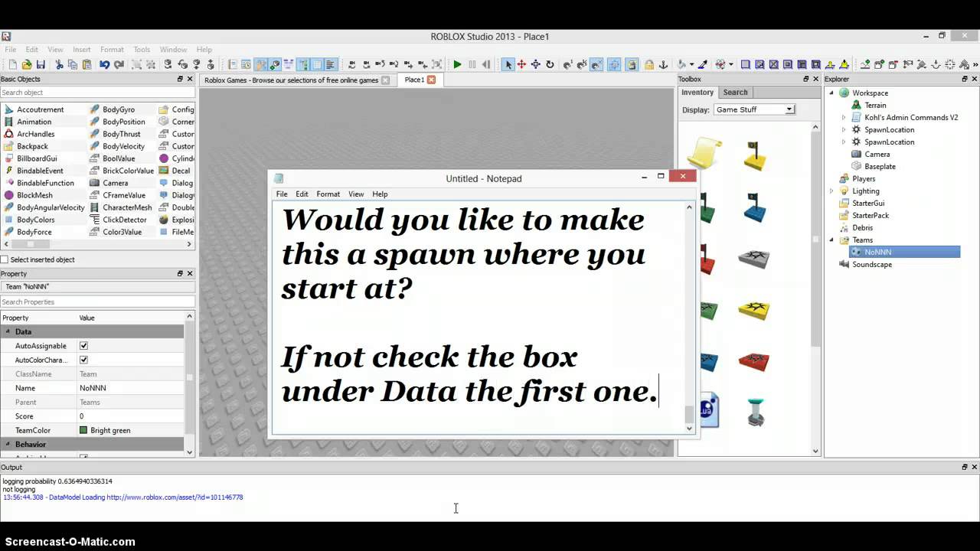Click the Undo arrow icon
Viewport: 980px width, 551px height.
104,64
